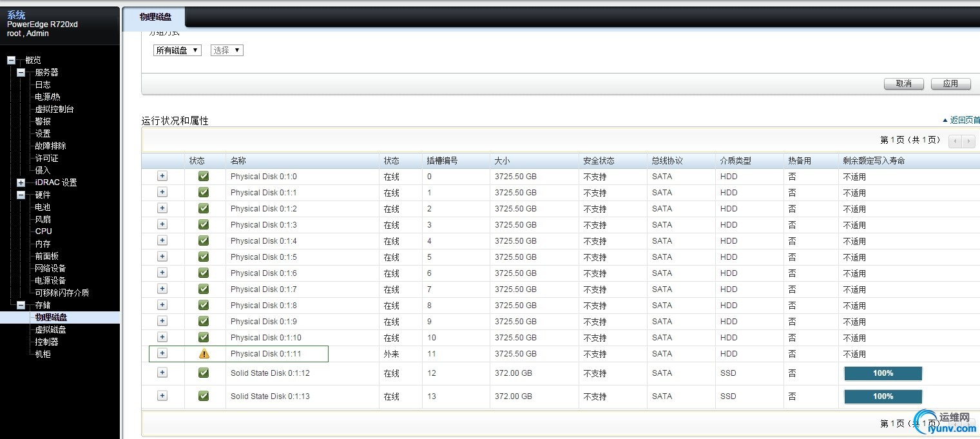The image size is (980, 439).
Task: Click the green status icon for Disk 0:1:8
Action: (204, 305)
